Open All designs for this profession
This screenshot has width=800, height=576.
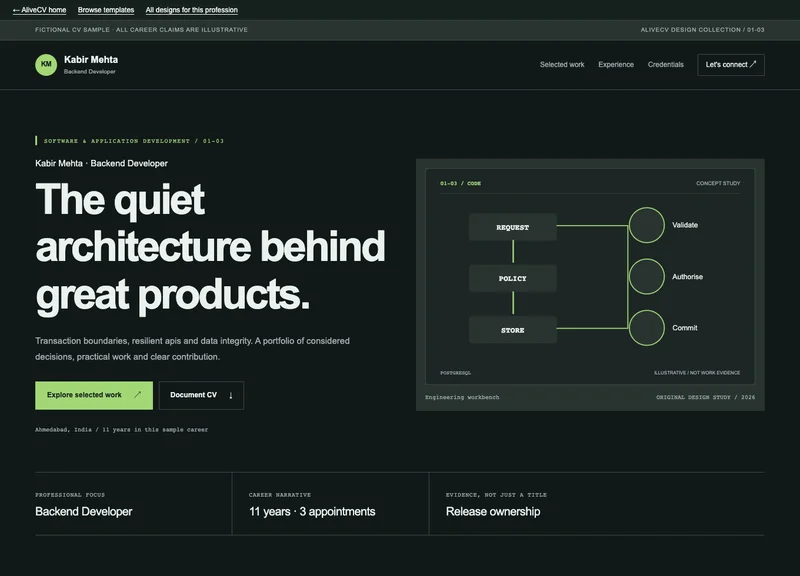(x=191, y=10)
